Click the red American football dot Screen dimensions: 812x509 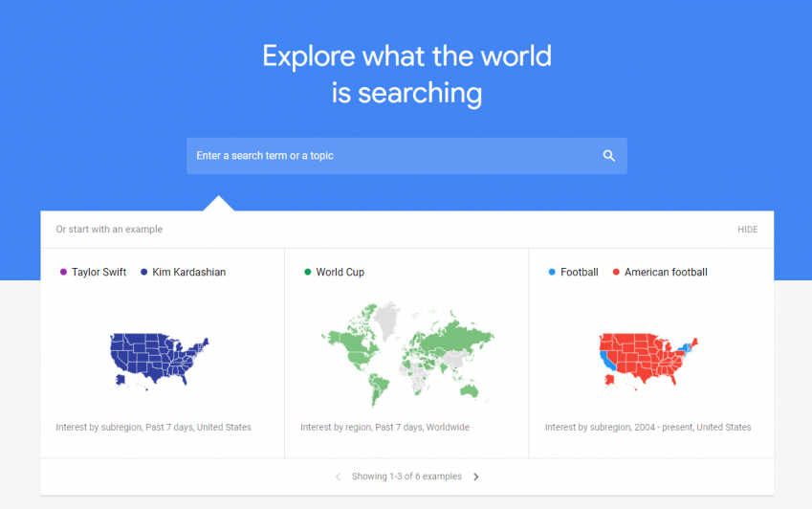(616, 272)
